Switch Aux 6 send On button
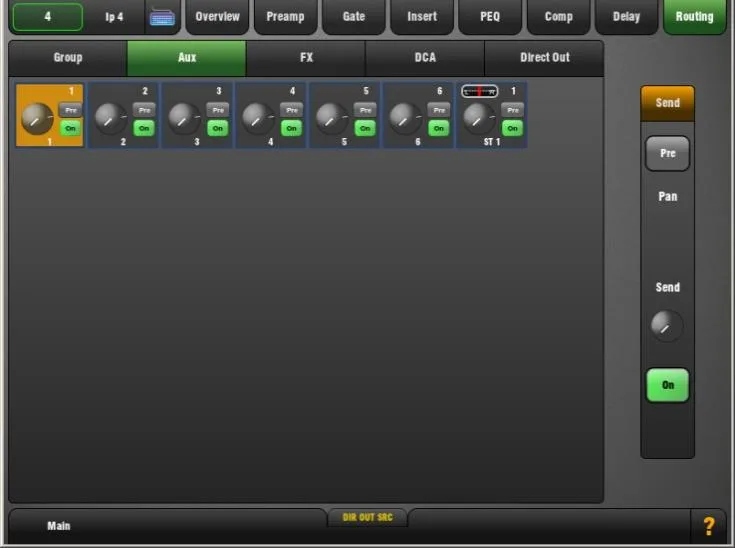The width and height of the screenshot is (735, 548). point(439,128)
